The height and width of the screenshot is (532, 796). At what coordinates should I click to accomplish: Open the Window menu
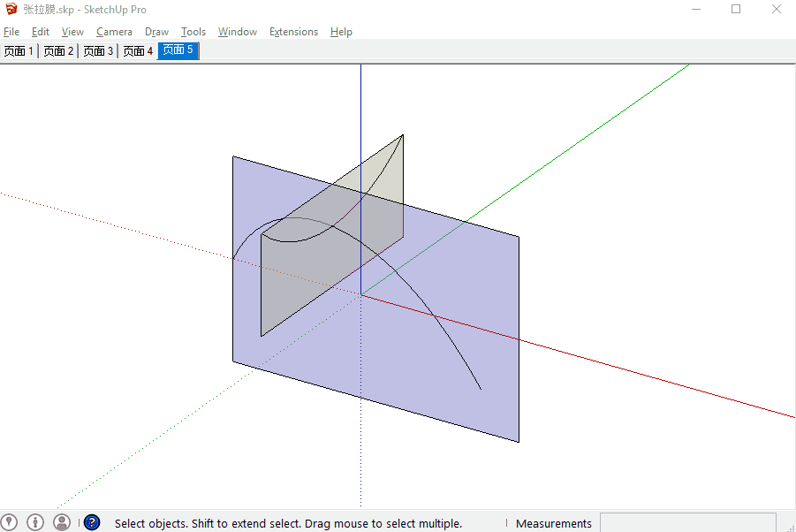click(x=238, y=32)
